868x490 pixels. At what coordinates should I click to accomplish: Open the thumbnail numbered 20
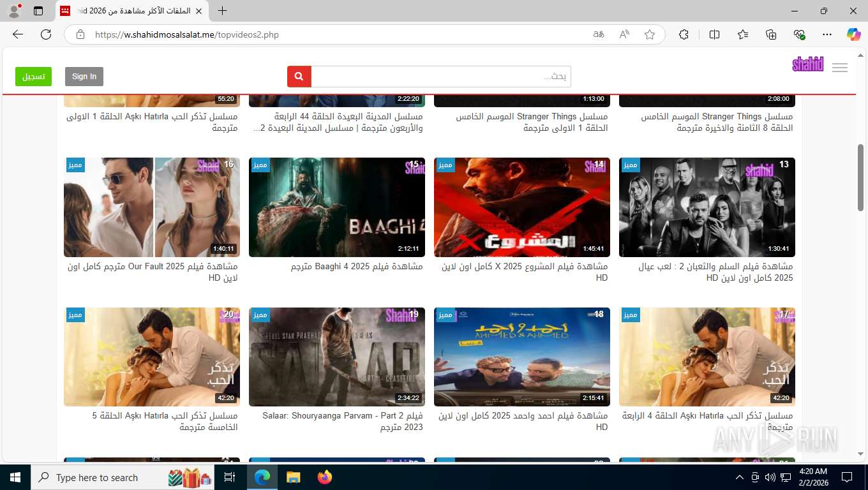coord(152,357)
